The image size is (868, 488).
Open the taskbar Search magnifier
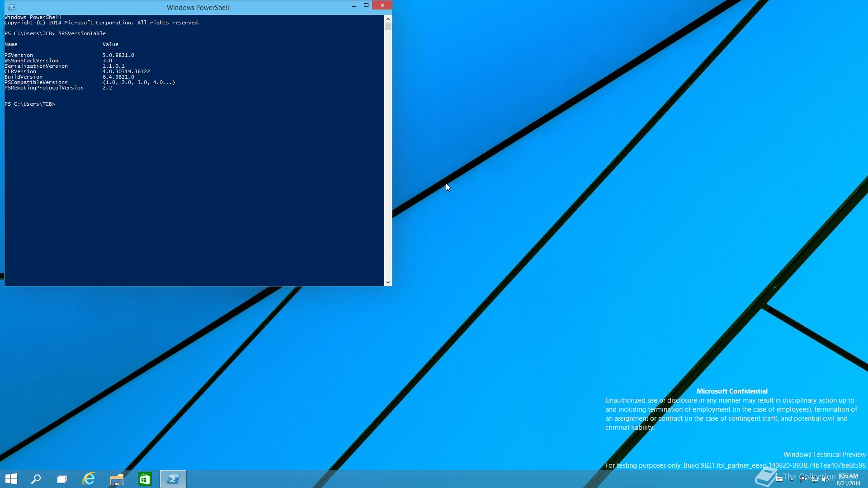click(x=36, y=479)
